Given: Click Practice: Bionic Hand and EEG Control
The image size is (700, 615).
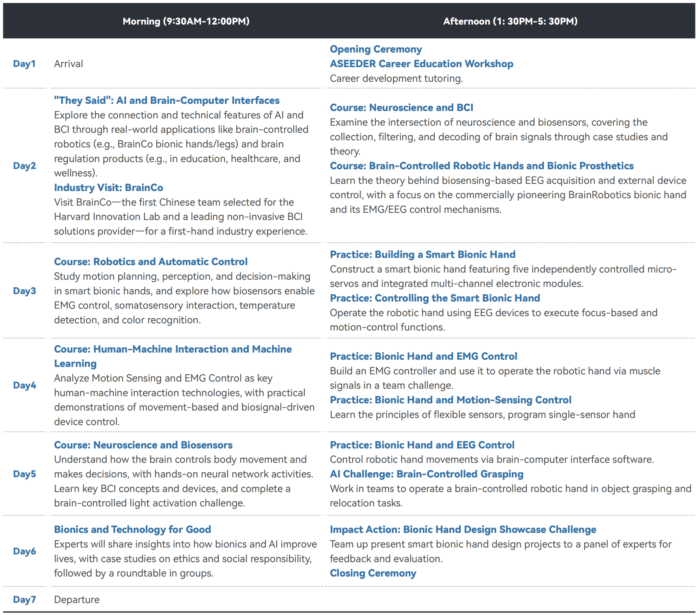Looking at the screenshot, I should [x=422, y=445].
